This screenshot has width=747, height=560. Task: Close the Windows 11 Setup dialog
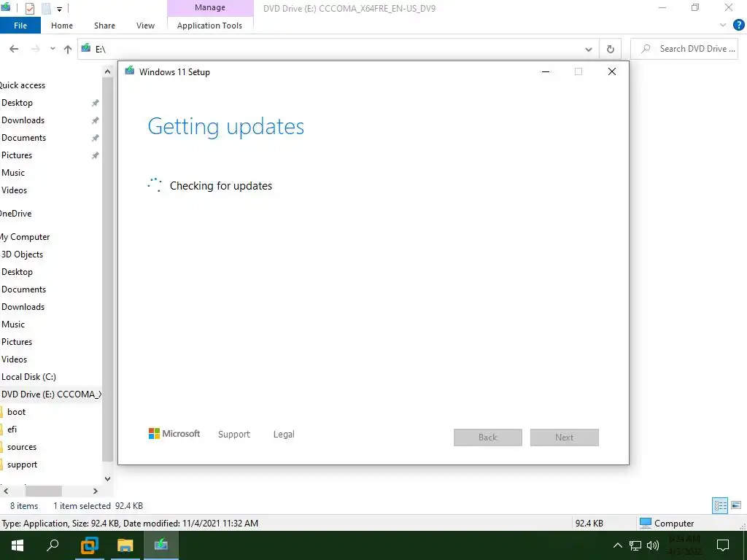pyautogui.click(x=612, y=72)
